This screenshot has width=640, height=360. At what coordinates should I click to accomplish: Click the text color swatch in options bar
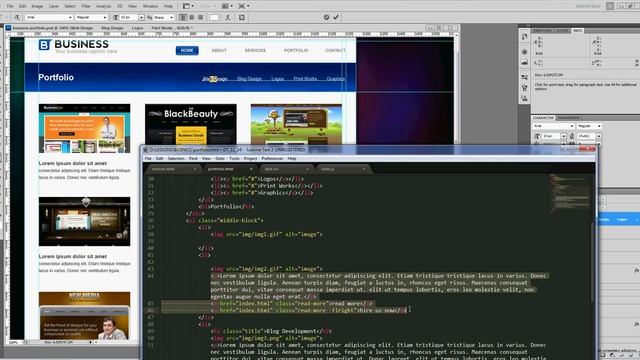point(214,17)
